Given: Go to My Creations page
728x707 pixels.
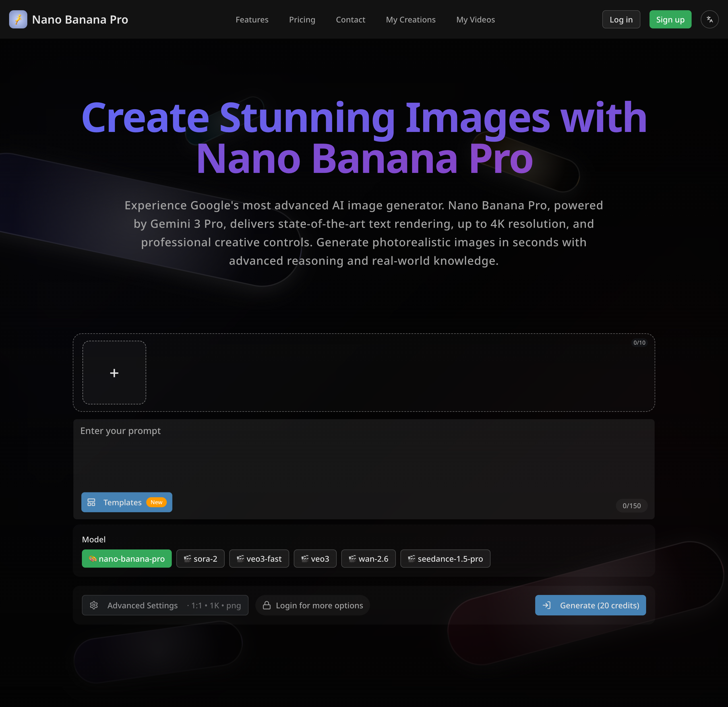Looking at the screenshot, I should (410, 20).
